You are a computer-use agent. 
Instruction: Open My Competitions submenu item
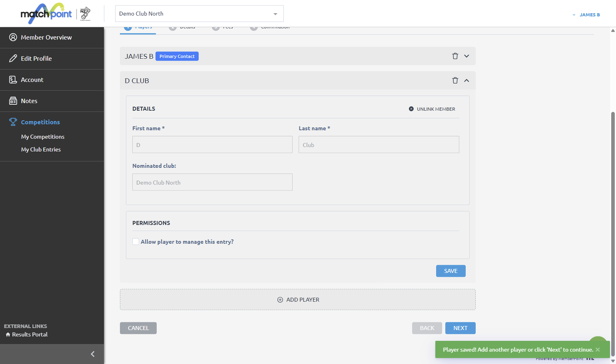pos(43,137)
